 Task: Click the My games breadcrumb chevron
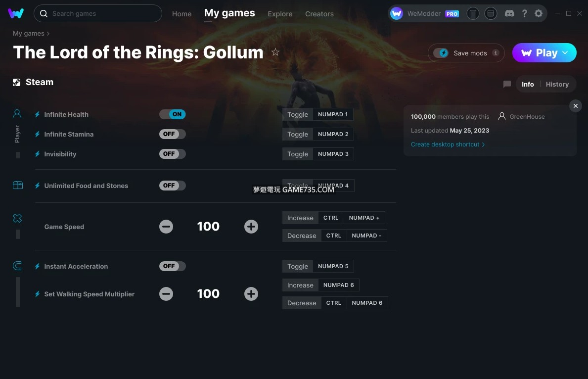(48, 34)
